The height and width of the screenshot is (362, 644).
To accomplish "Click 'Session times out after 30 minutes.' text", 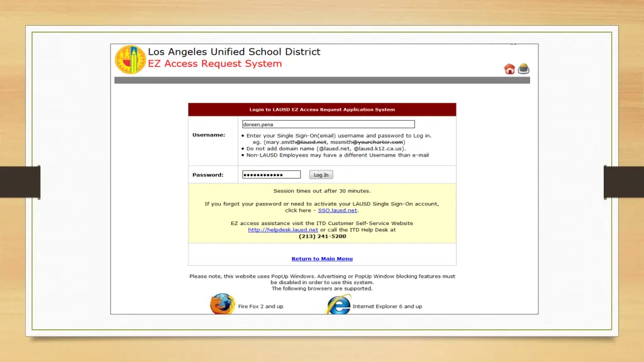I will pos(322,191).
